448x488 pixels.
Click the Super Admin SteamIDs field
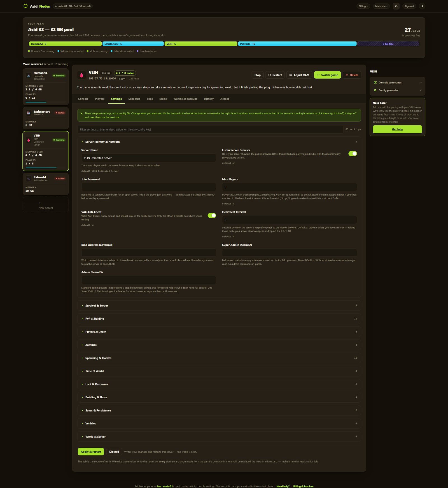pyautogui.click(x=289, y=253)
